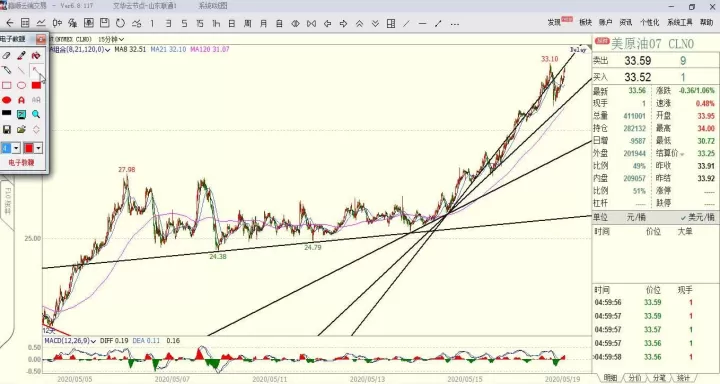
Task: Expand the MACD(12,26,9) indicator dropdown
Action: tap(93, 341)
